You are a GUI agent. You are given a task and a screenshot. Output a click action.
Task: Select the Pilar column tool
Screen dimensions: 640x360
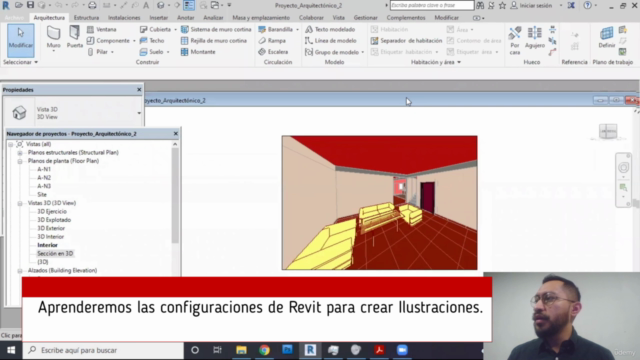tap(98, 52)
